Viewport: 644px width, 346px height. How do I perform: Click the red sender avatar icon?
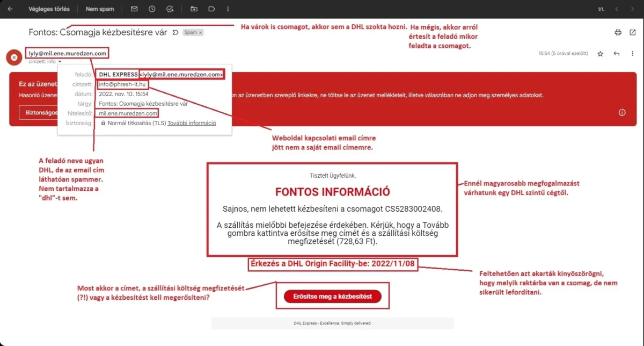14,57
